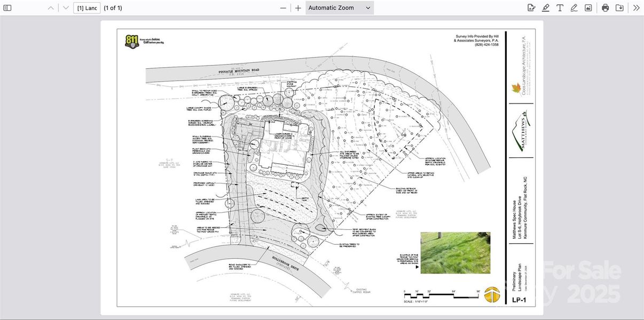Download the PDF file
Screen dimensions: 644x320
pyautogui.click(x=619, y=8)
